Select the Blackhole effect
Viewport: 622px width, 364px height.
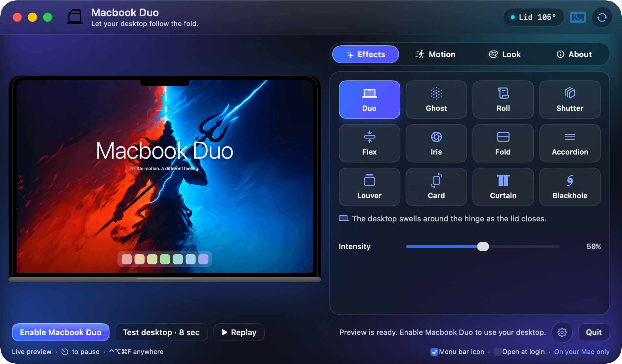click(570, 187)
